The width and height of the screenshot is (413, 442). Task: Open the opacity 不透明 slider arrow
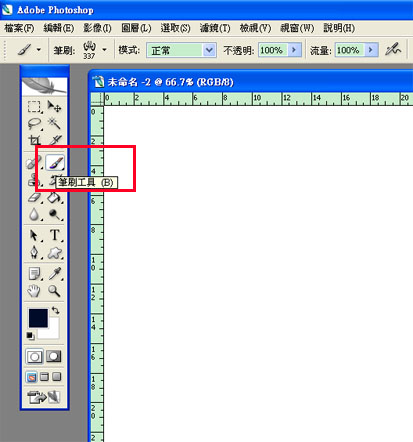(294, 50)
